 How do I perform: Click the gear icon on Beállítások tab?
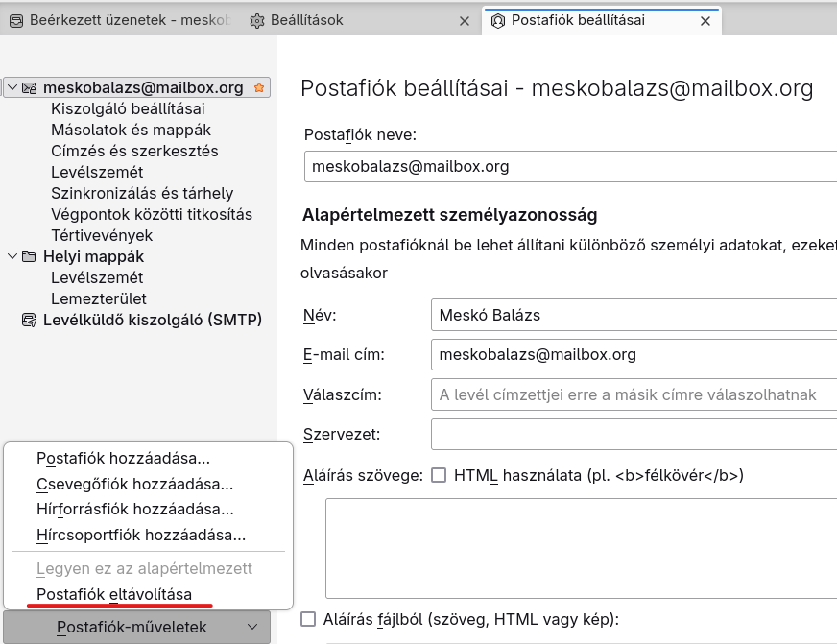coord(256,20)
